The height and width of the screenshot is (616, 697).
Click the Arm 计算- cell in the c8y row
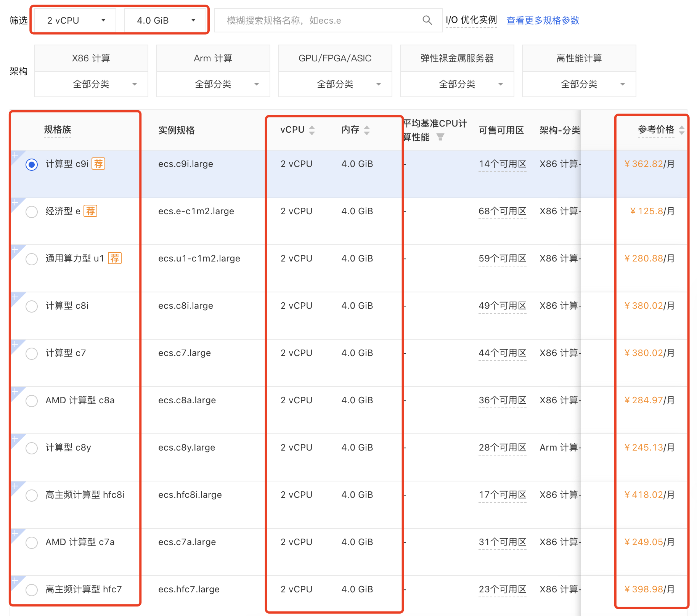[560, 448]
